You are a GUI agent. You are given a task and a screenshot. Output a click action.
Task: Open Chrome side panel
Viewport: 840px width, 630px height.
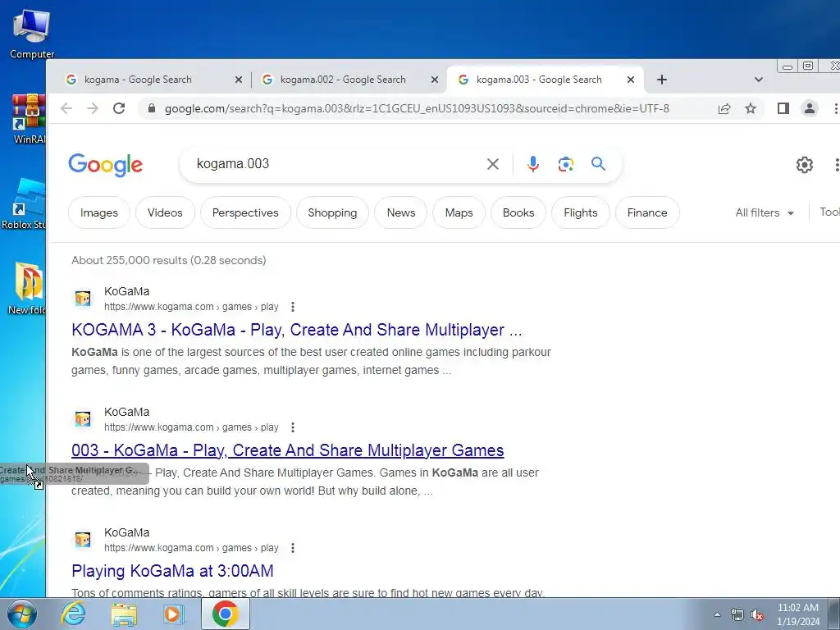coord(783,109)
